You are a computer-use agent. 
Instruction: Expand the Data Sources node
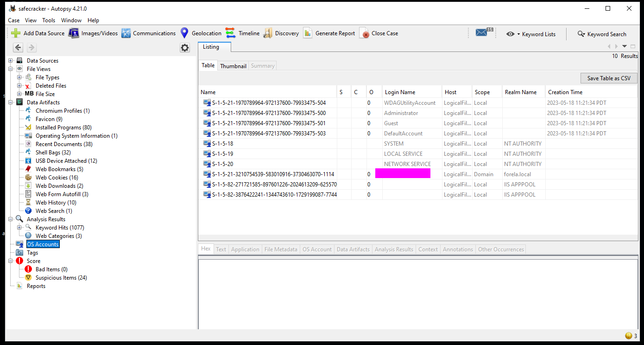pos(11,61)
